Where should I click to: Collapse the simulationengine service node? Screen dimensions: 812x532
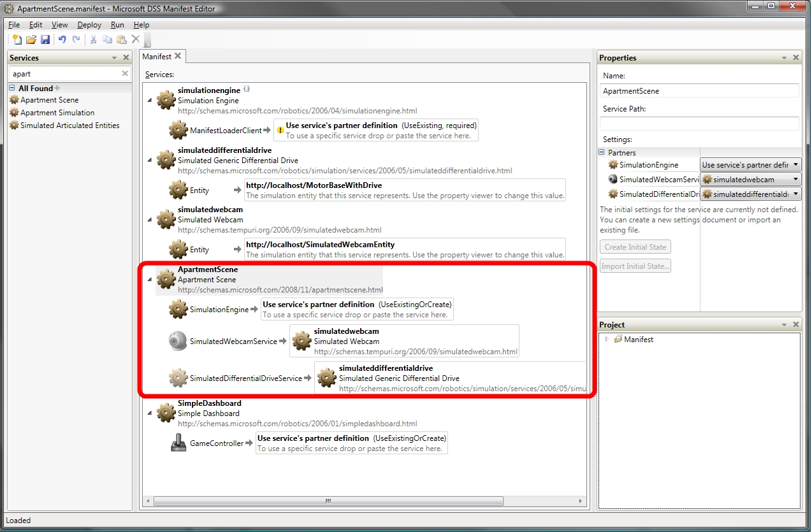point(150,100)
